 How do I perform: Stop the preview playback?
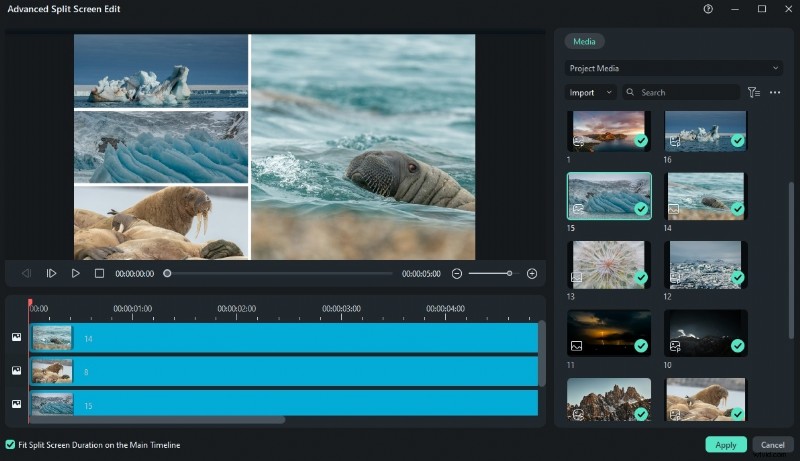pyautogui.click(x=99, y=274)
